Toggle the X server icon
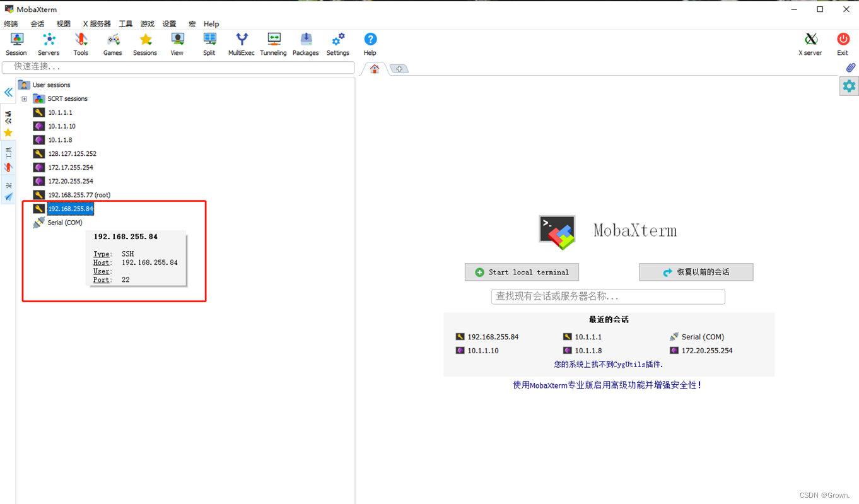This screenshot has height=504, width=859. point(810,44)
